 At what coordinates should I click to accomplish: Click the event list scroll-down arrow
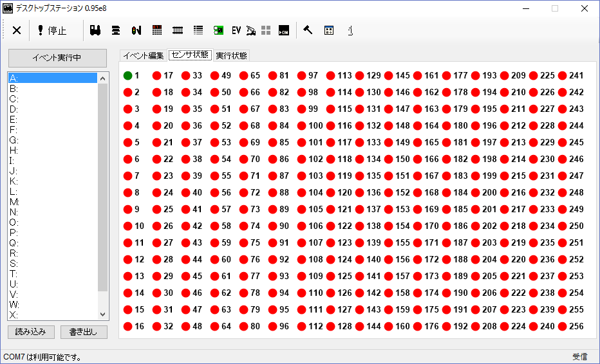(x=102, y=314)
